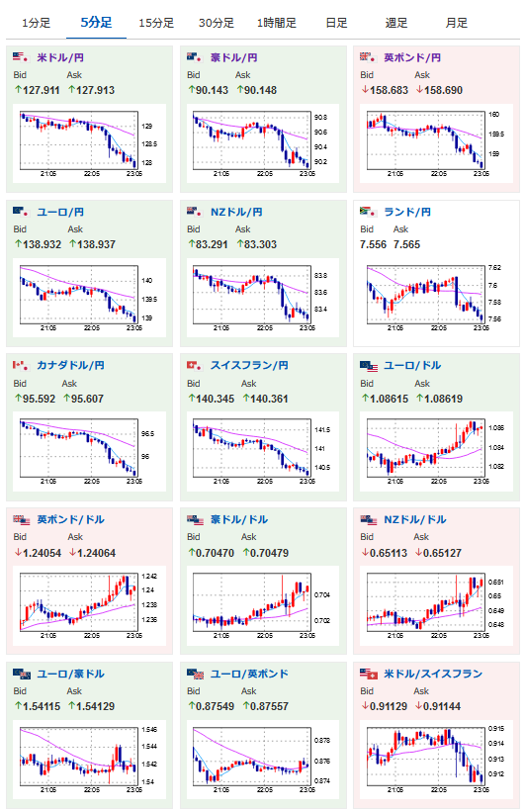Click the Canada flag icon beside カナダドル/円
The image size is (524, 812).
(20, 365)
